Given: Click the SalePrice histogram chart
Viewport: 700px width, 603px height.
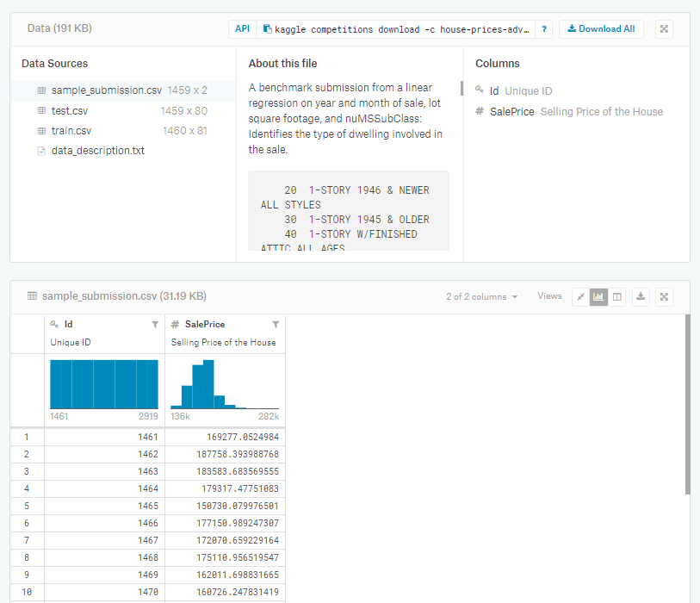Looking at the screenshot, I should [225, 384].
